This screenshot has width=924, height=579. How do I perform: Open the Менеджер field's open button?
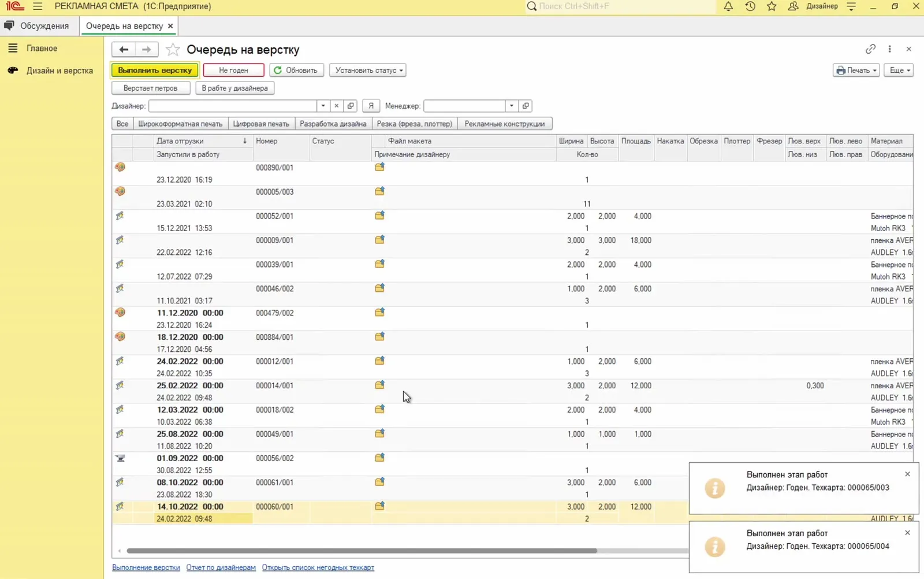click(526, 106)
